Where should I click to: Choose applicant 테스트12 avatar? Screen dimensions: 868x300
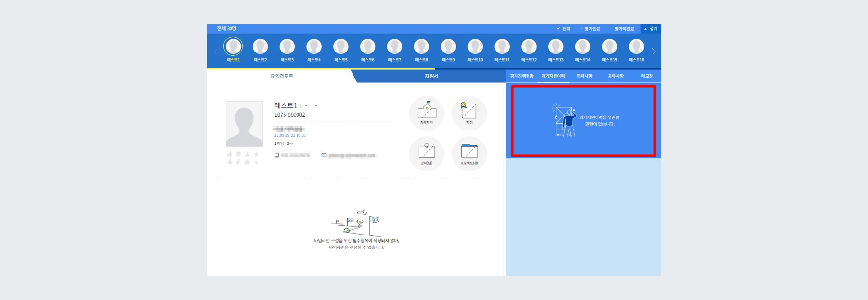[529, 47]
